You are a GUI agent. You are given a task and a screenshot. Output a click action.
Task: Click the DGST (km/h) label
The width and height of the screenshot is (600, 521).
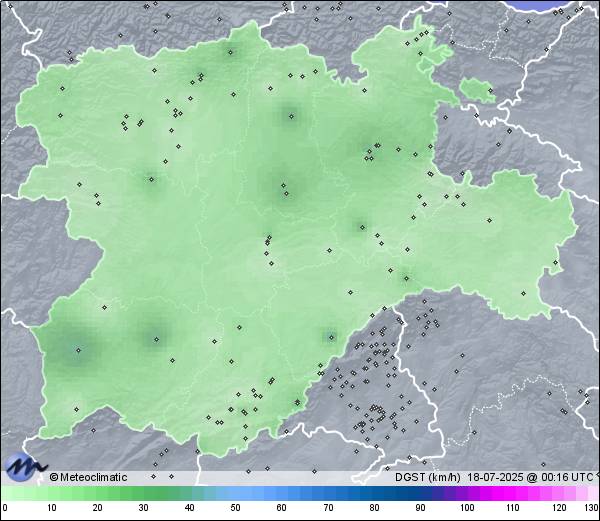(x=428, y=477)
